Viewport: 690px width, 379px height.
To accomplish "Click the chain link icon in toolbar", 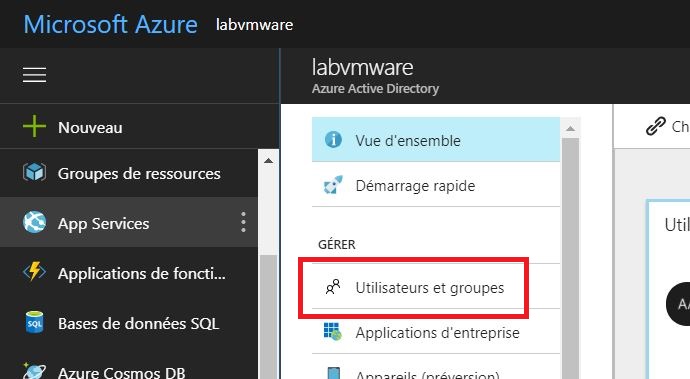I will [655, 126].
